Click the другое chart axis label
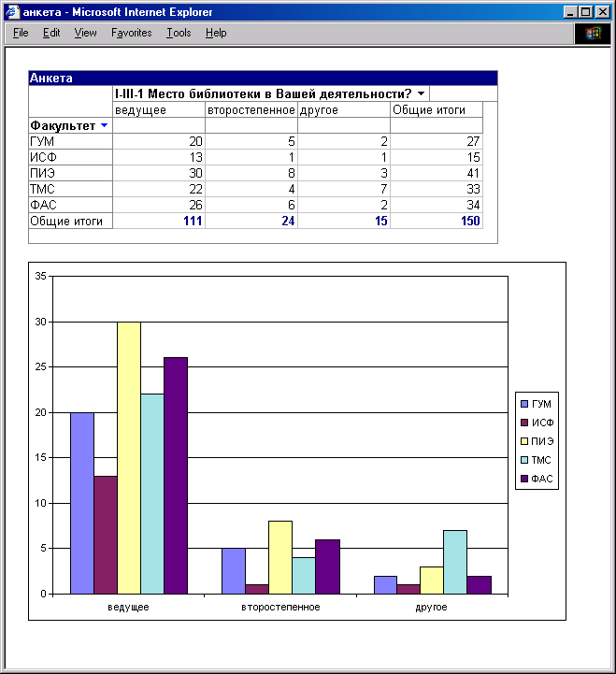Screen dimensions: 616x674 click(431, 607)
